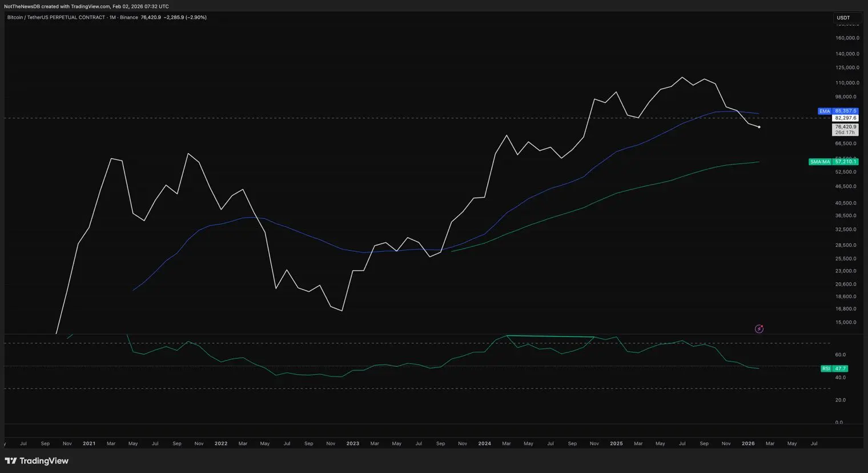Click the RSI scale label 60.0

point(840,355)
